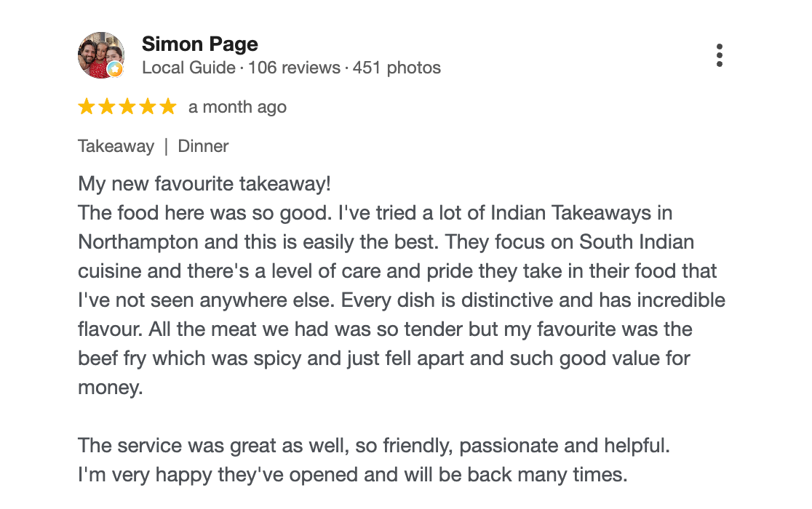Click the 'service was great' sentence

click(374, 446)
